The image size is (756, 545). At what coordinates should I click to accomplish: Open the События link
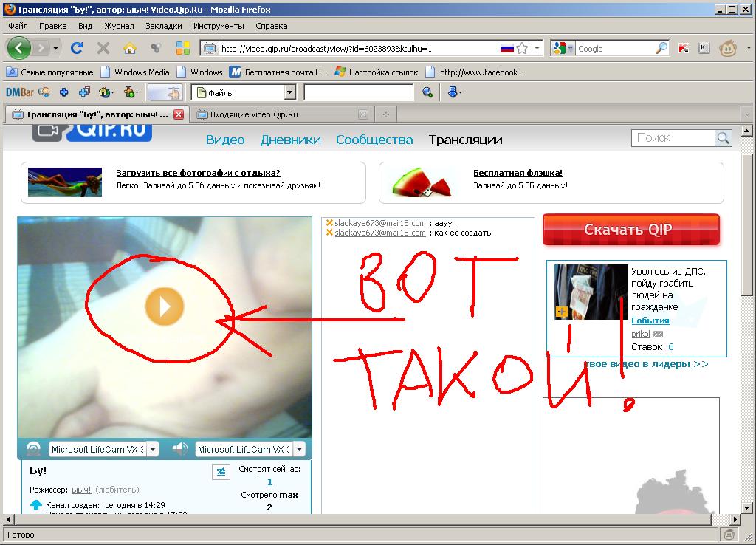(650, 321)
